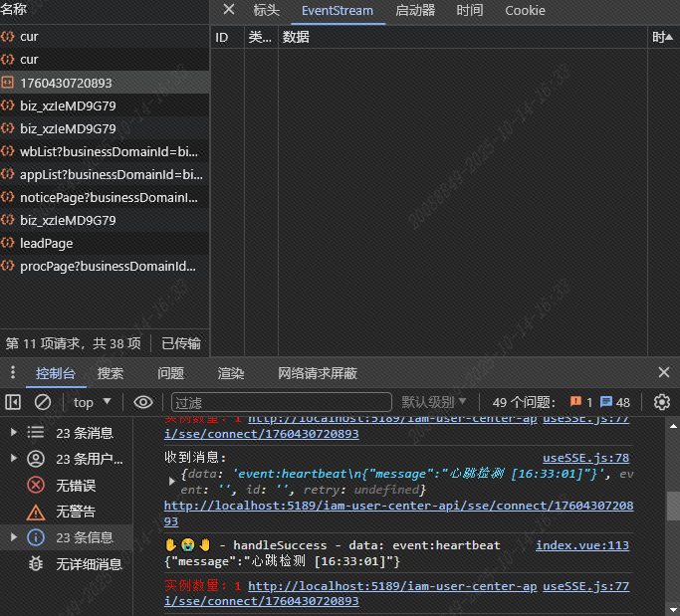Open the useSSE.js:78 source link
Screen dimensions: 680x616
(x=592, y=458)
